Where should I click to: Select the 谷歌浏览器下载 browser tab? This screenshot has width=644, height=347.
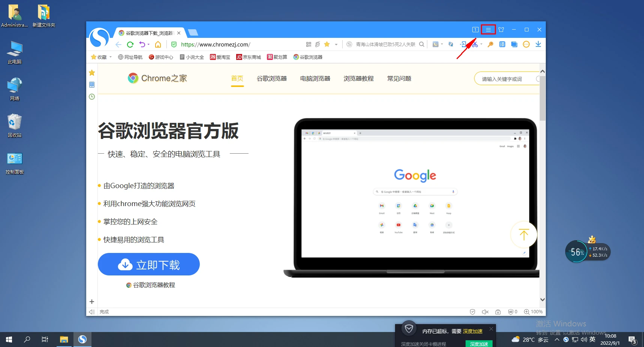(149, 33)
